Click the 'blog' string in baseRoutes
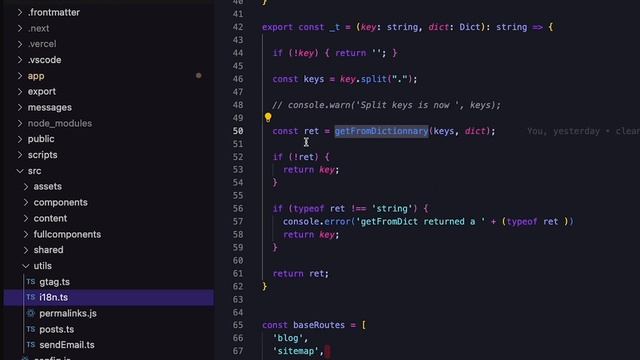The height and width of the screenshot is (360, 640). pyautogui.click(x=288, y=338)
